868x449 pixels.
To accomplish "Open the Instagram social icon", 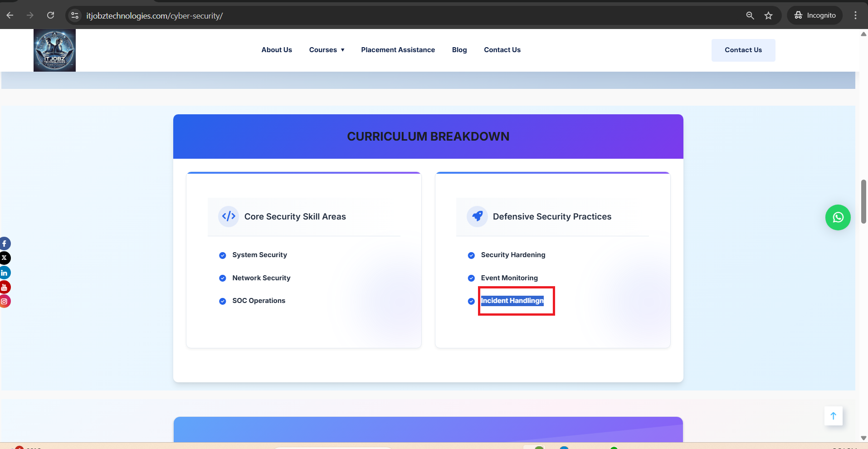I will 5,301.
